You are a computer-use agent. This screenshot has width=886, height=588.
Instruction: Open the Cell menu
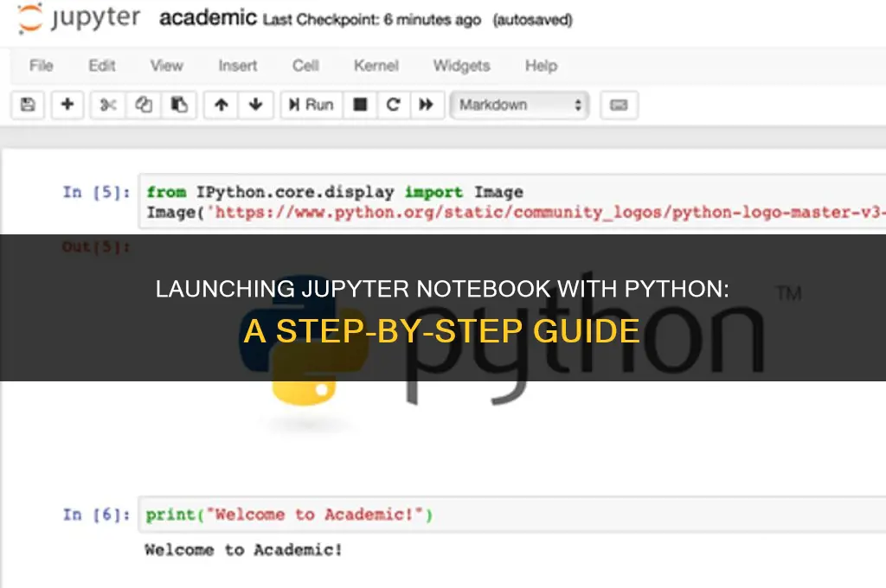coord(305,66)
